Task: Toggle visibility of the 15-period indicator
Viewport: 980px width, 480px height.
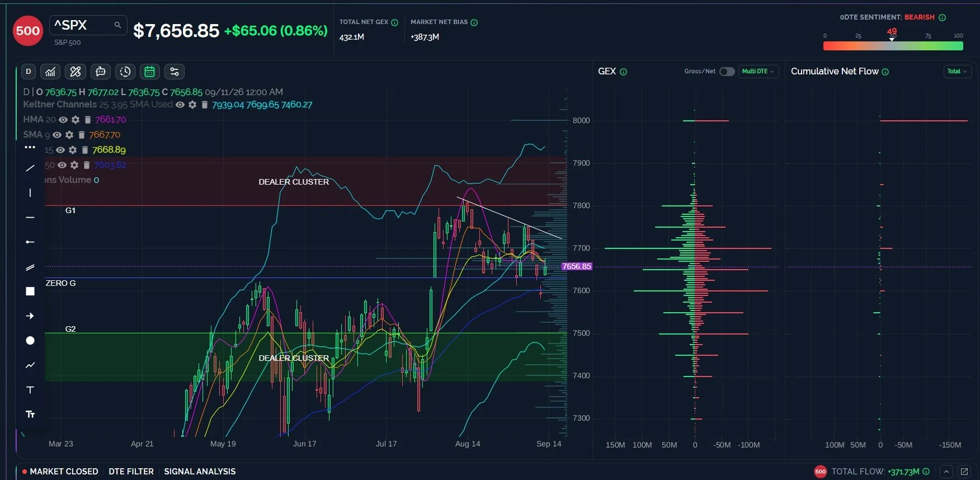Action: tap(60, 150)
